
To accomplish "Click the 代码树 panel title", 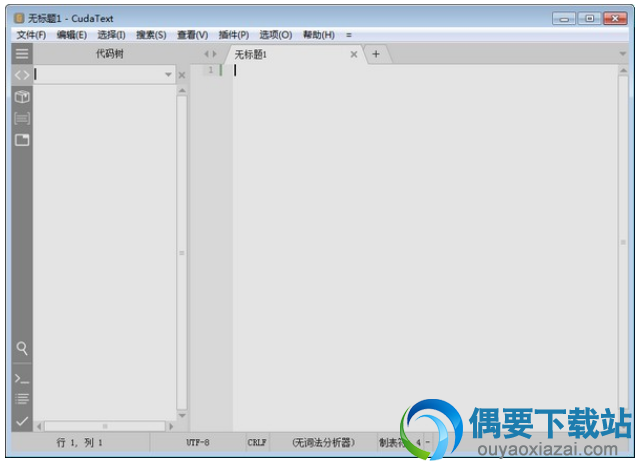I will tap(109, 54).
